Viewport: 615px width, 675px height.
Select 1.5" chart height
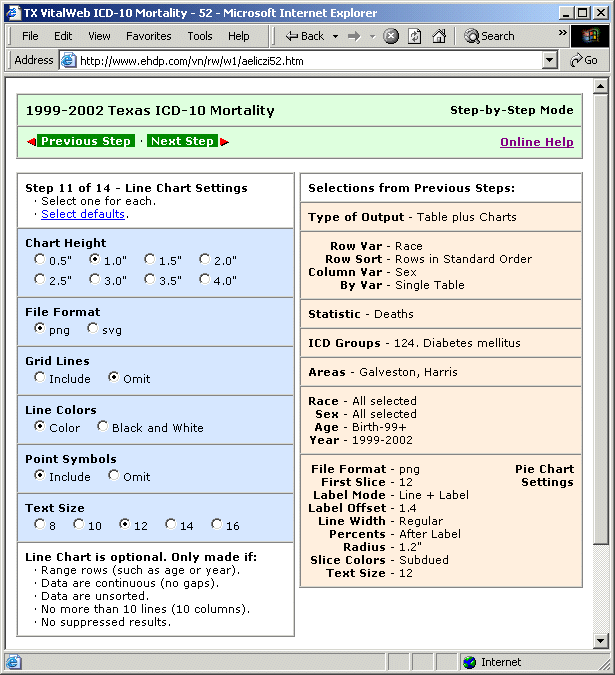coord(149,259)
